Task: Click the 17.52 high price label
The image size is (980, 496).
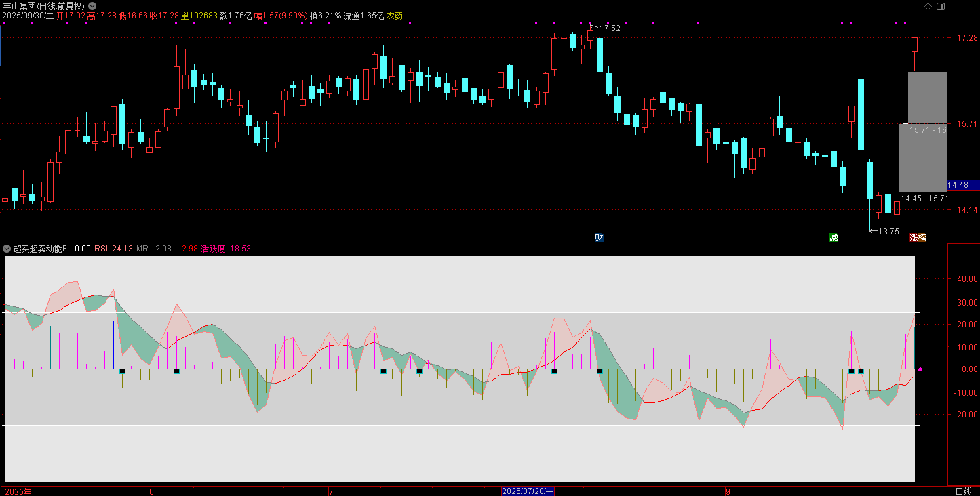Action: point(610,28)
